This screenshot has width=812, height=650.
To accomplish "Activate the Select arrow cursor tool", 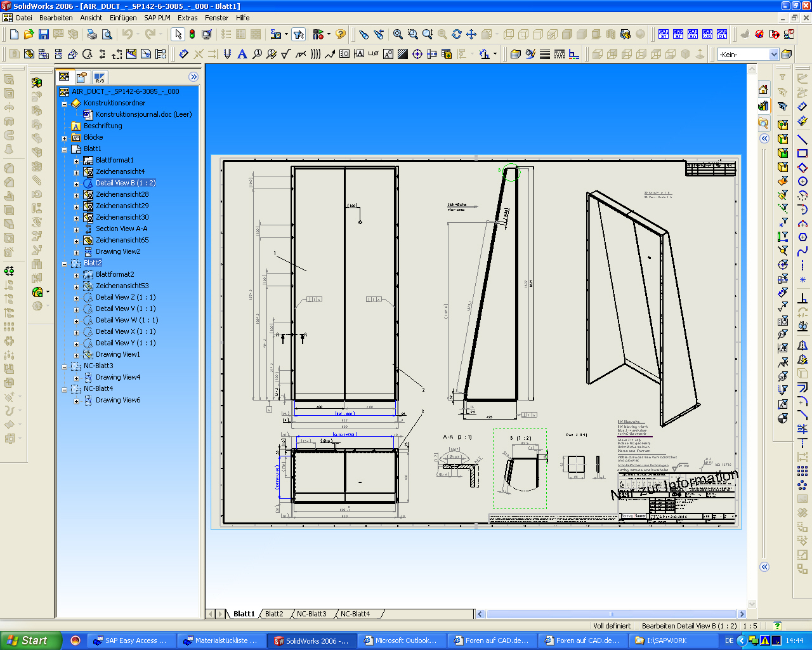I will pos(178,34).
